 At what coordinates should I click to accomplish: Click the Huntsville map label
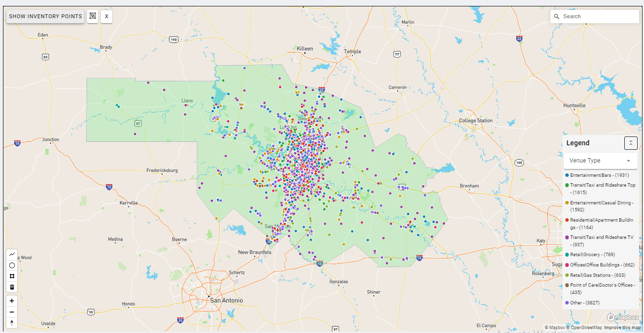point(575,105)
